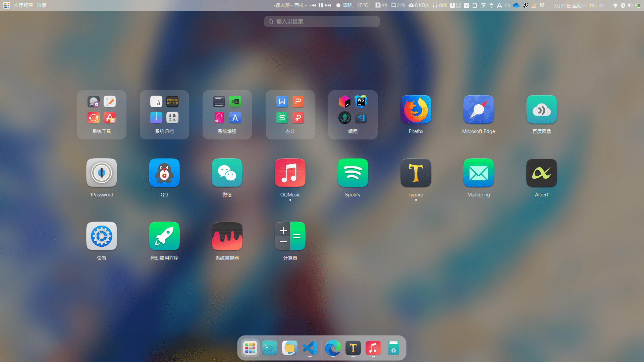The height and width of the screenshot is (362, 644).
Task: Click the app grid launcher in dock
Action: click(250, 348)
